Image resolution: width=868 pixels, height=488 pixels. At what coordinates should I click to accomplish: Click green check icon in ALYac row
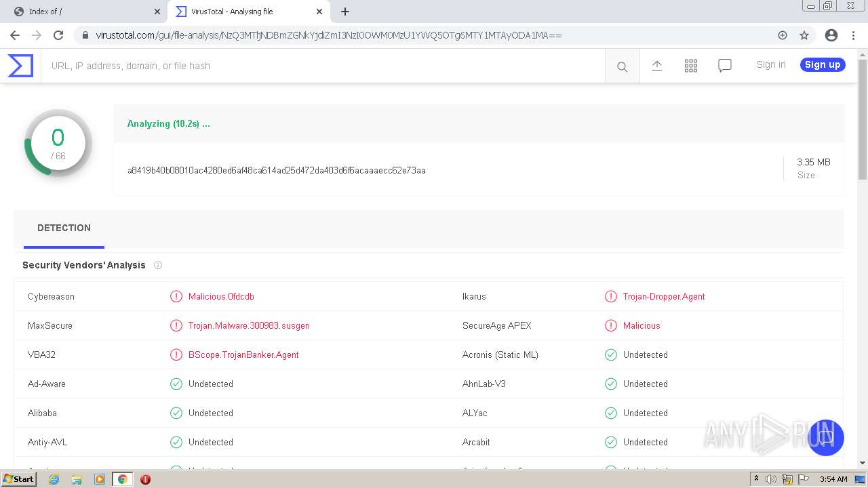[611, 413]
